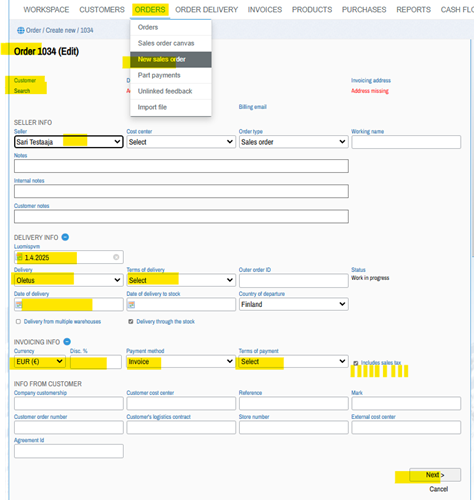Open the Date of delivery to stock calendar icon
Screen dimensions: 474x500
click(x=132, y=304)
